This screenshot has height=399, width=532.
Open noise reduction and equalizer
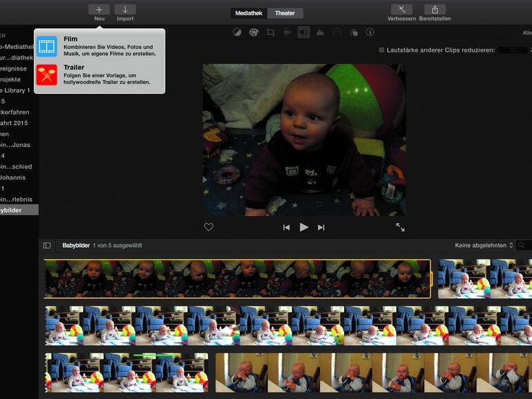320,32
